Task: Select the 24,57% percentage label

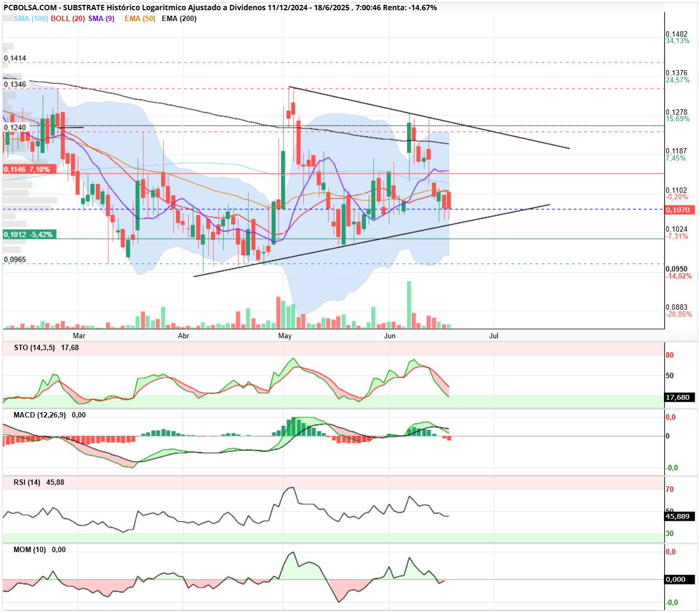Action: tap(677, 80)
